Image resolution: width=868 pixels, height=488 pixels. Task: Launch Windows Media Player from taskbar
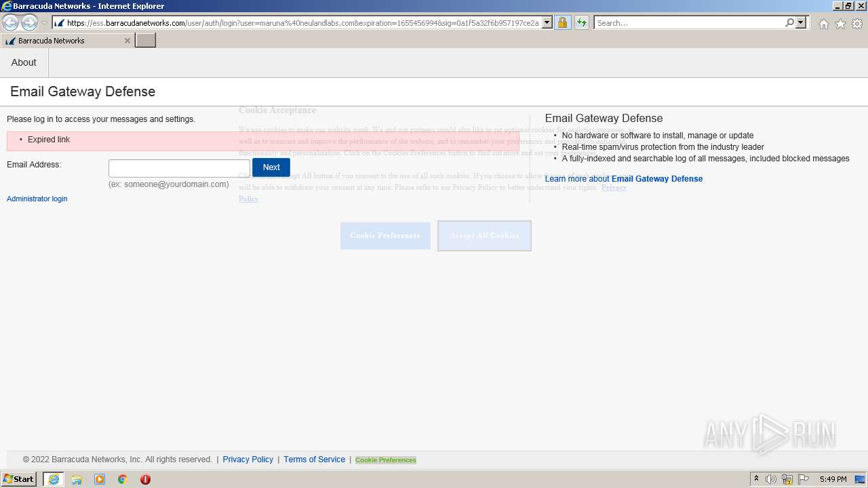point(100,479)
